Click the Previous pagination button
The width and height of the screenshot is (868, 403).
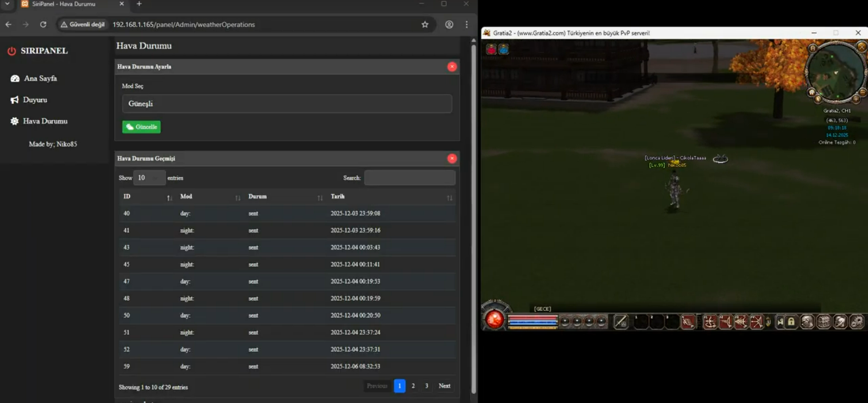pyautogui.click(x=377, y=386)
